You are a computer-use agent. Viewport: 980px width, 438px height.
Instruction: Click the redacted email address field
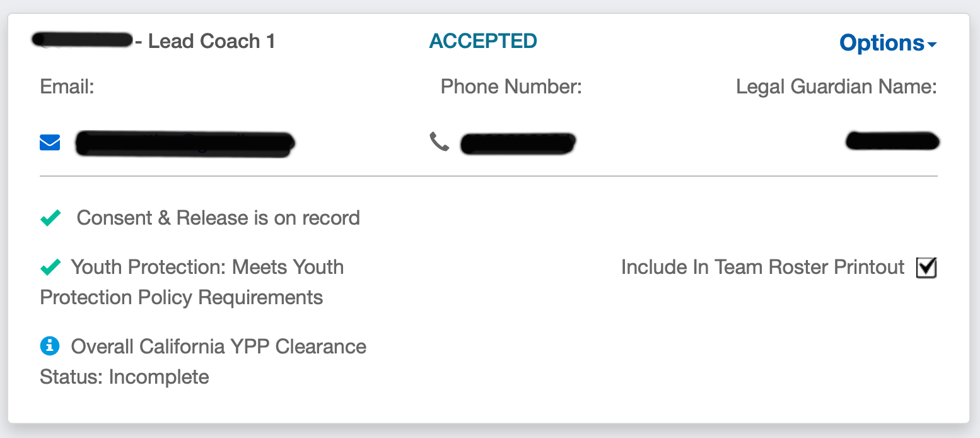point(185,142)
